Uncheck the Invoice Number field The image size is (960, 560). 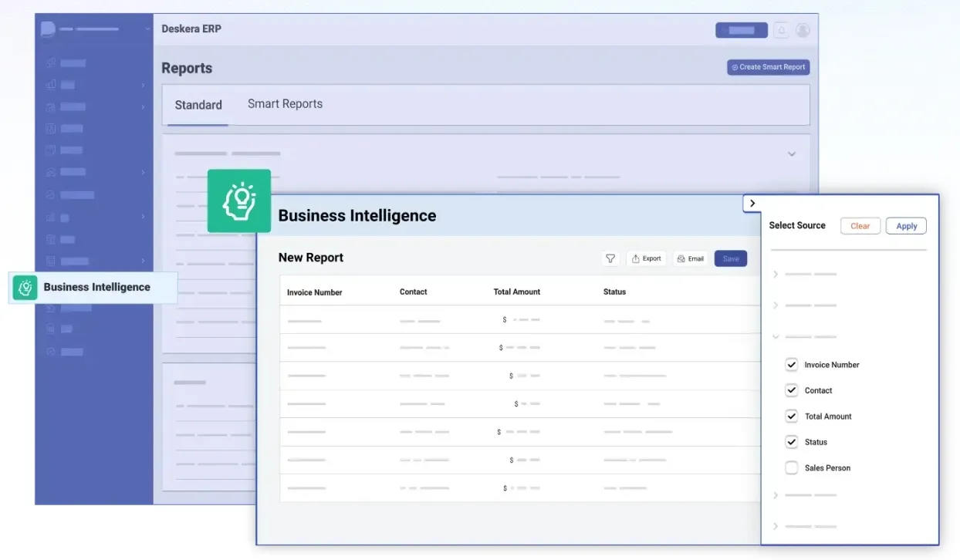click(791, 365)
